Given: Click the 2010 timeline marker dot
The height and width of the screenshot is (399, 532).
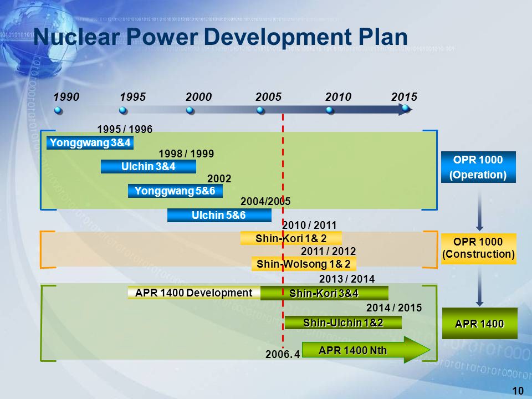Looking at the screenshot, I should pyautogui.click(x=330, y=111).
